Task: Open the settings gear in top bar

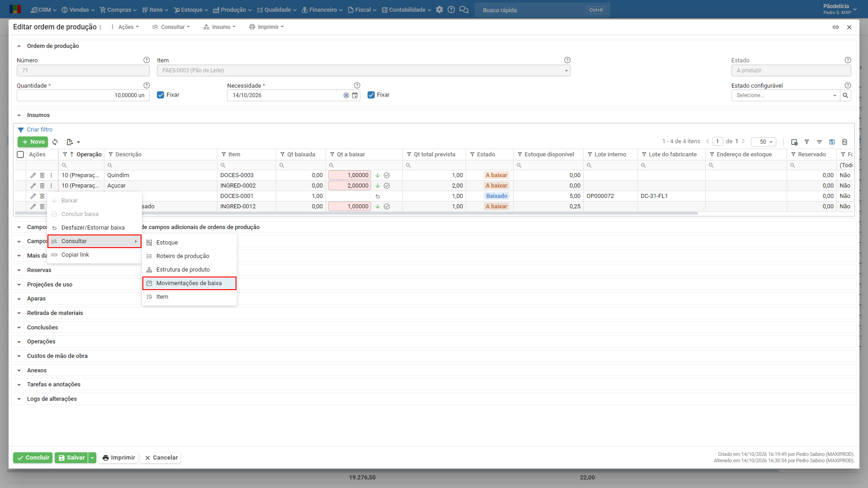Action: 439,9
